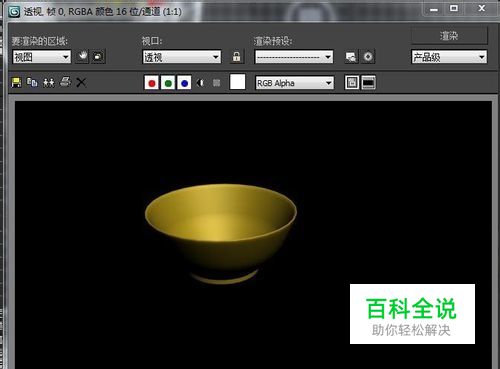Toggle the blue channel display
The image size is (500, 369).
coord(184,83)
